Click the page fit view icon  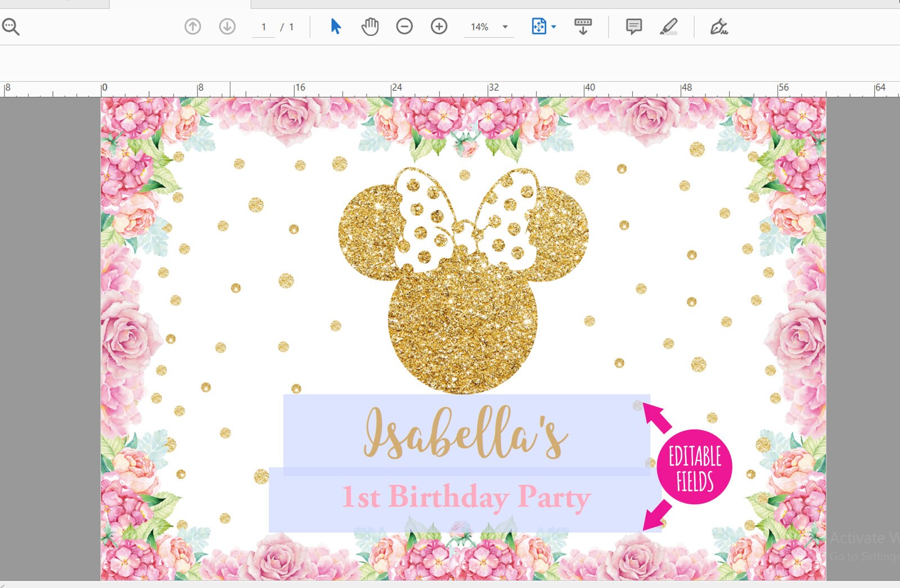(x=538, y=26)
